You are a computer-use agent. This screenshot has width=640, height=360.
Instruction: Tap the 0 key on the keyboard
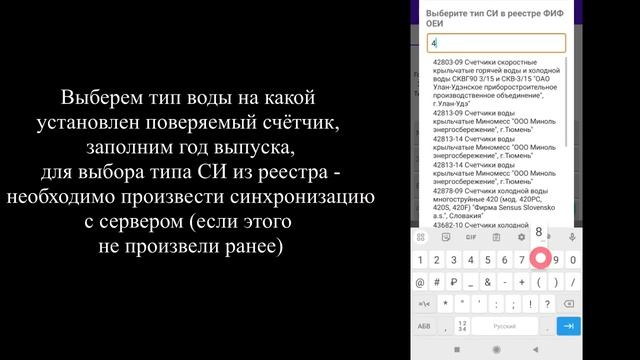573,260
